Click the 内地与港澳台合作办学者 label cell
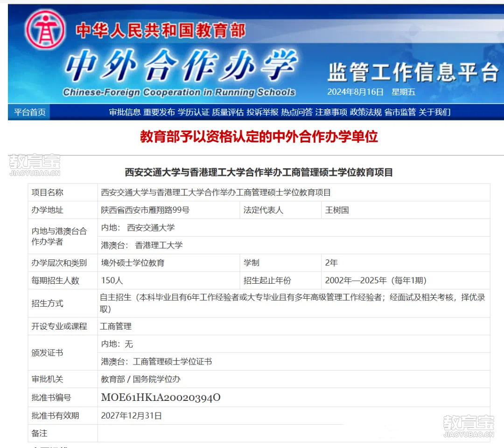 pos(63,237)
